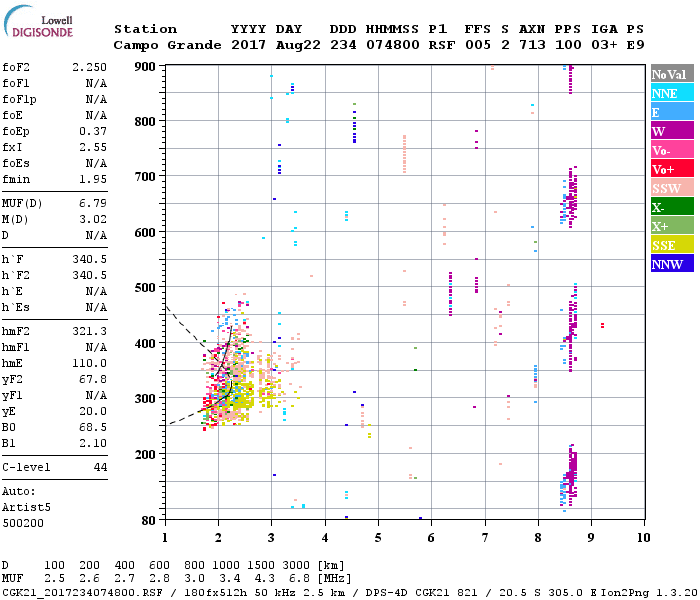Screen dimensions: 700x600
Task: Click the Campo Grande station name
Action: [x=164, y=45]
